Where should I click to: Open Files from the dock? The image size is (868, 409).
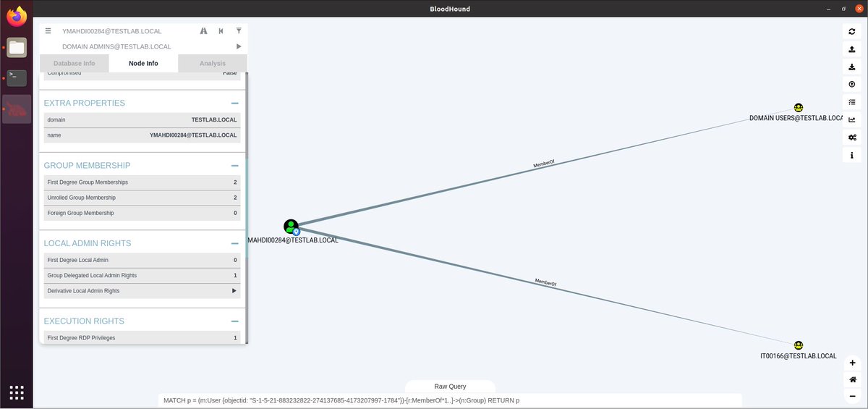tap(17, 48)
